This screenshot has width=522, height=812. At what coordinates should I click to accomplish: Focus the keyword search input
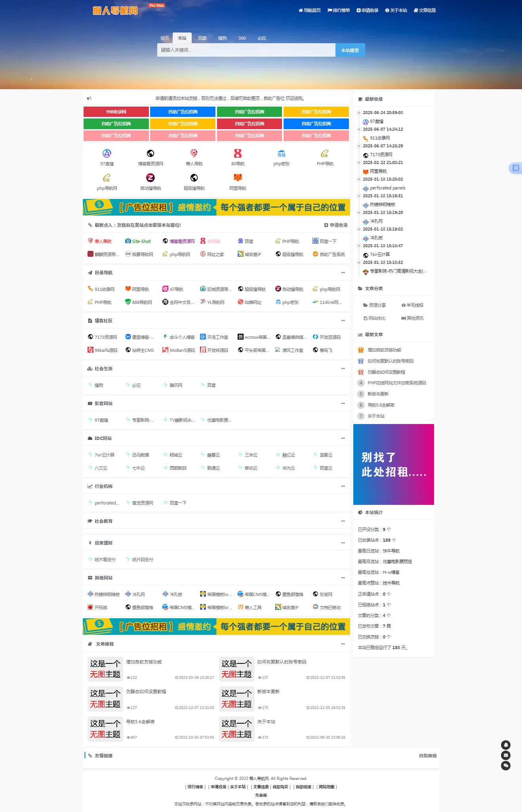[246, 50]
